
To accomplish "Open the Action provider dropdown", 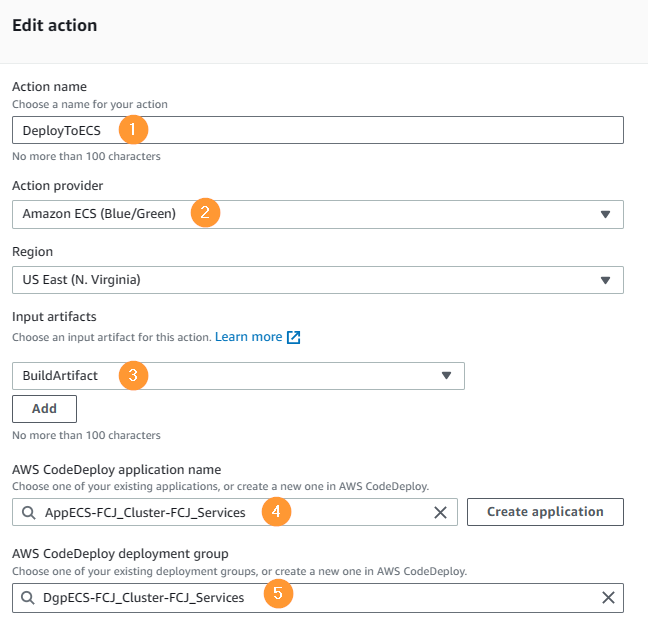I will 317,214.
